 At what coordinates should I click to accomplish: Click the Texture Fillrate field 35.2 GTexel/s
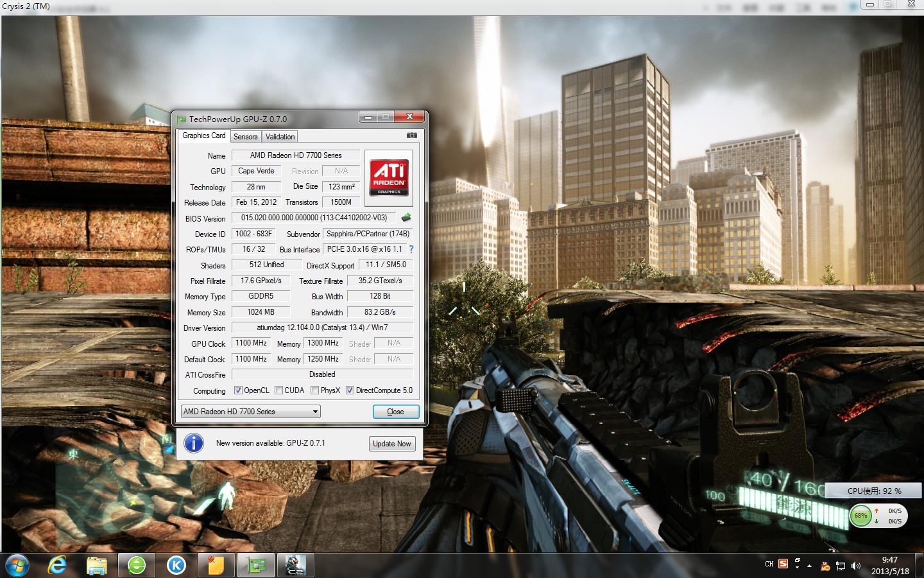380,281
